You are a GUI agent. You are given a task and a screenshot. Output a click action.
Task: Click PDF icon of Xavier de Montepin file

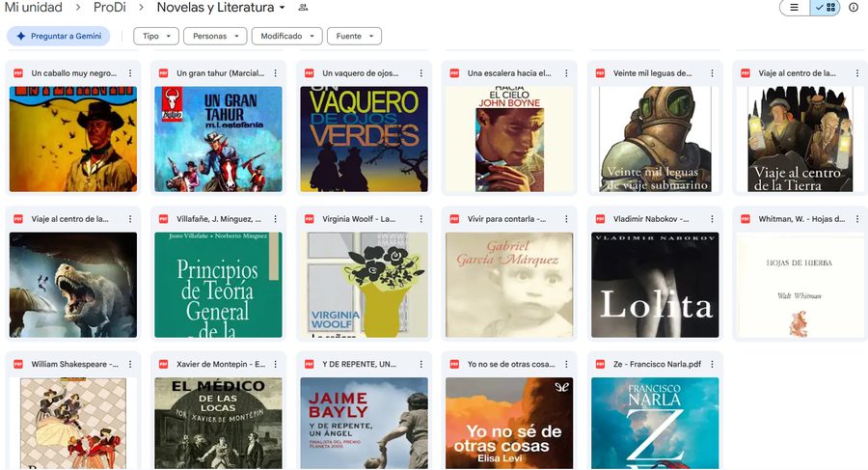point(163,364)
